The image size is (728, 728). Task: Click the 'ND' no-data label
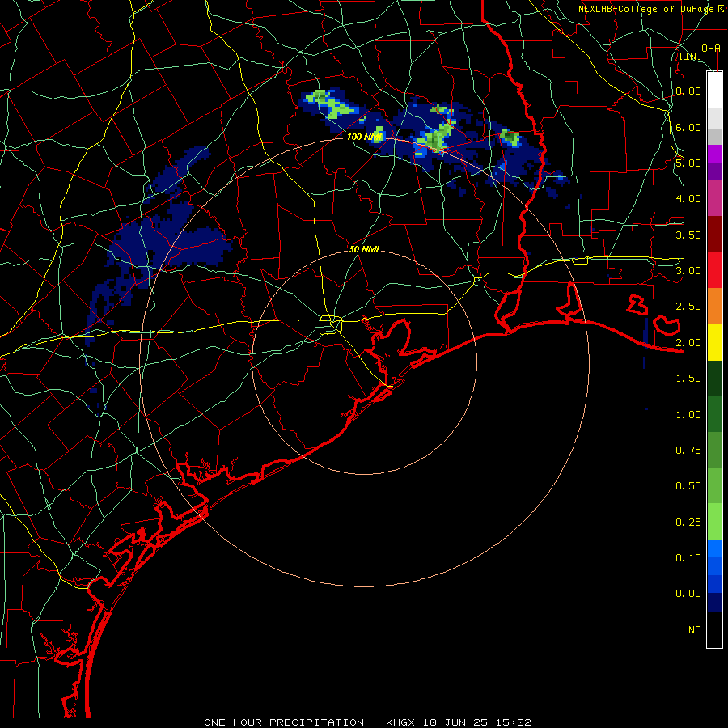[x=695, y=630]
